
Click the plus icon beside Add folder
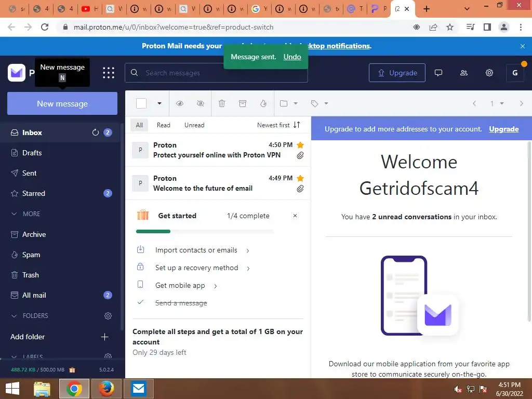pyautogui.click(x=104, y=337)
